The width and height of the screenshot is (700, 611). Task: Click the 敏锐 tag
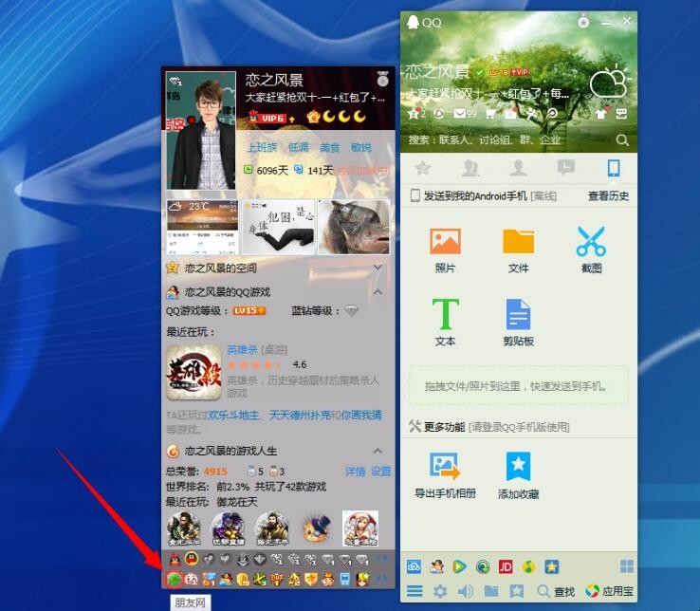coord(360,147)
